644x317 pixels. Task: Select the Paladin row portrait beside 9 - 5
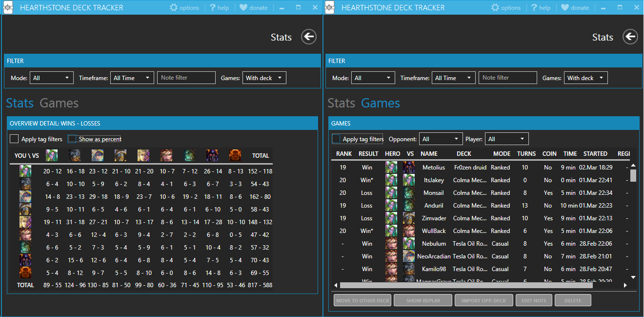pyautogui.click(x=25, y=209)
